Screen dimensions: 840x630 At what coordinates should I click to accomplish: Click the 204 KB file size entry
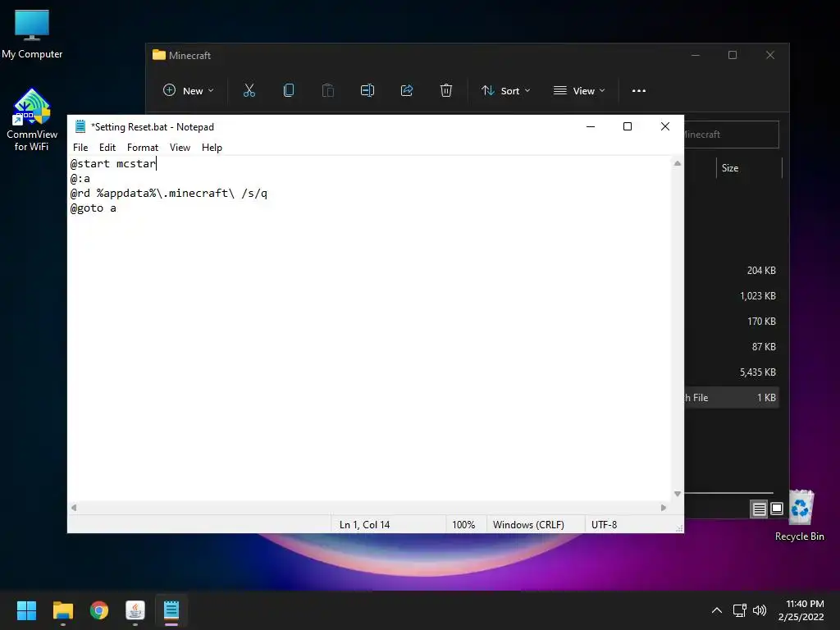coord(761,270)
